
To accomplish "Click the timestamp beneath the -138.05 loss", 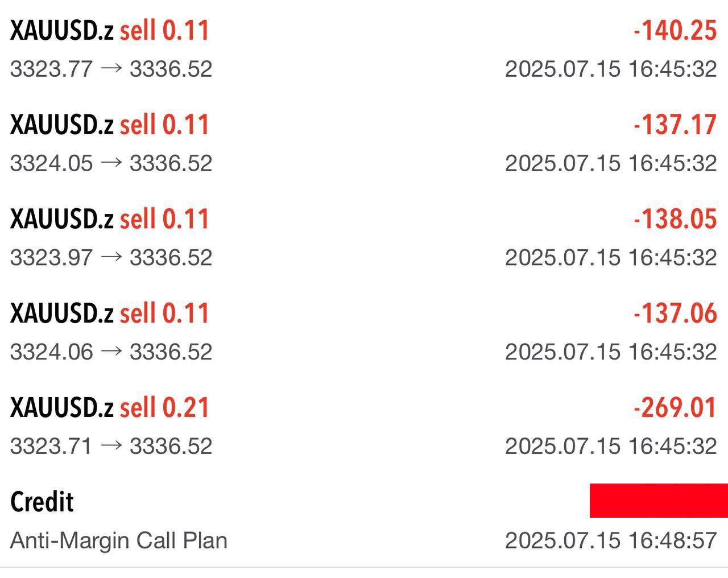I will coord(611,258).
